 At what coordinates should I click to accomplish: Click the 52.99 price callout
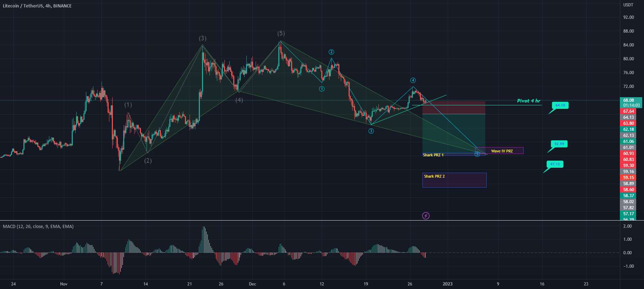pyautogui.click(x=559, y=144)
